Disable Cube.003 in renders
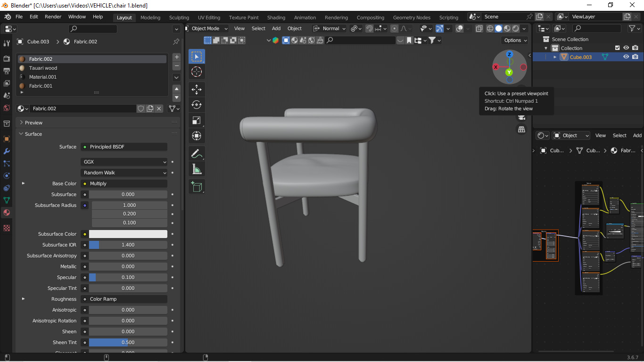Viewport: 644px width, 362px height. tap(636, 57)
